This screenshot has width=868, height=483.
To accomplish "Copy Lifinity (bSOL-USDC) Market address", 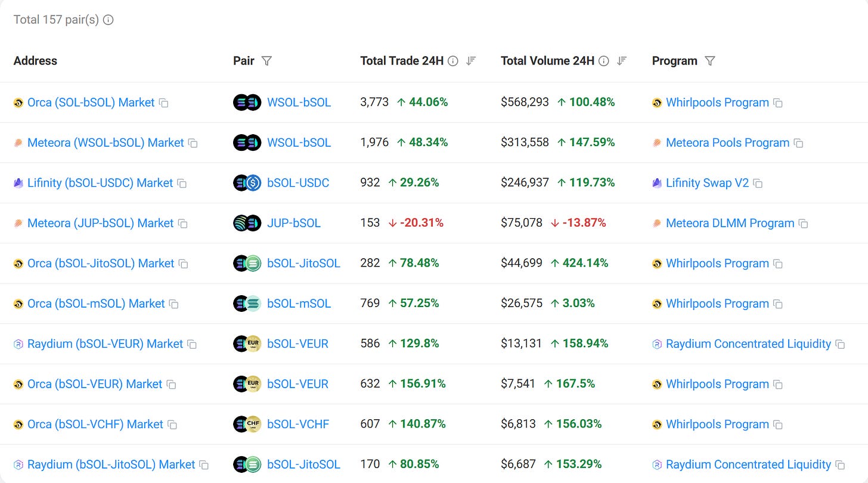I will click(182, 184).
